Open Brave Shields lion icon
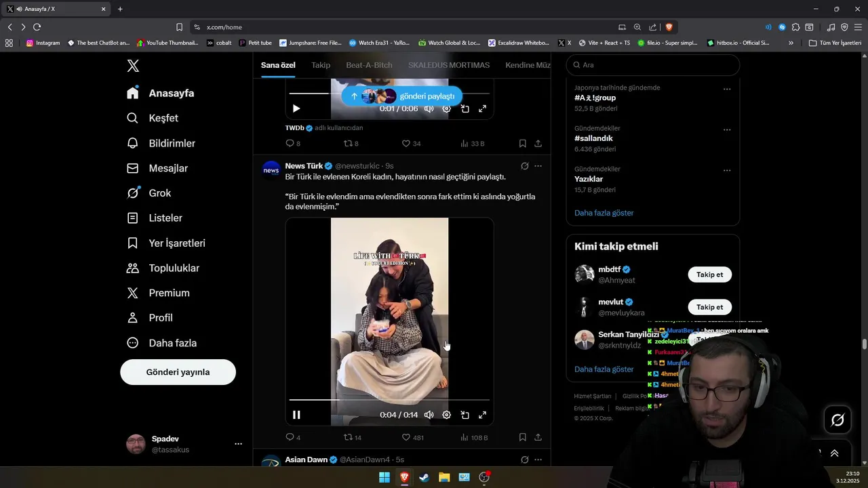Viewport: 868px width, 488px height. point(669,27)
